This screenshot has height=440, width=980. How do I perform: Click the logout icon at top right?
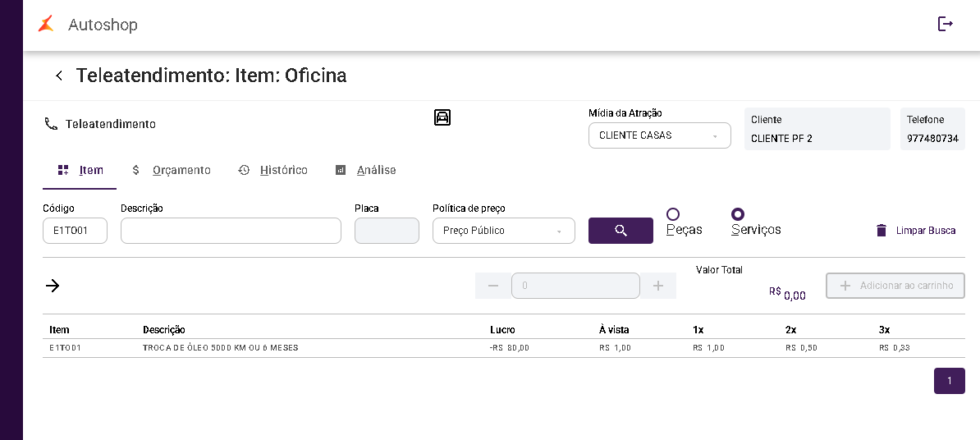[x=945, y=25]
